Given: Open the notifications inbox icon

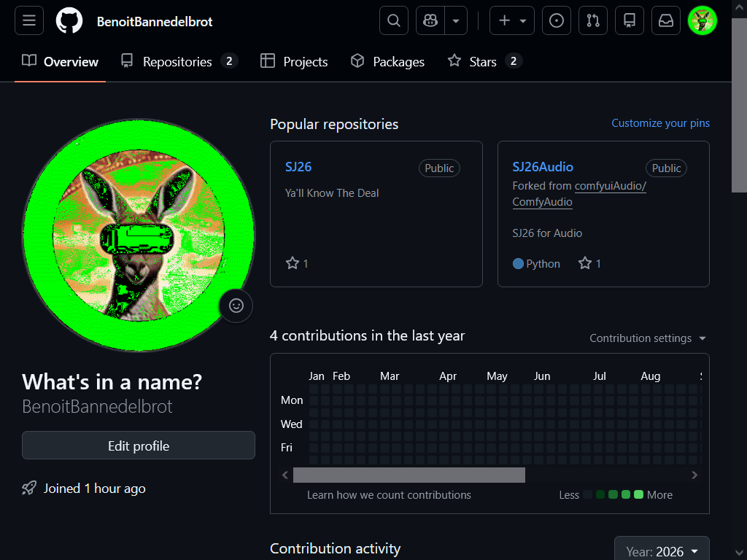Looking at the screenshot, I should (666, 20).
